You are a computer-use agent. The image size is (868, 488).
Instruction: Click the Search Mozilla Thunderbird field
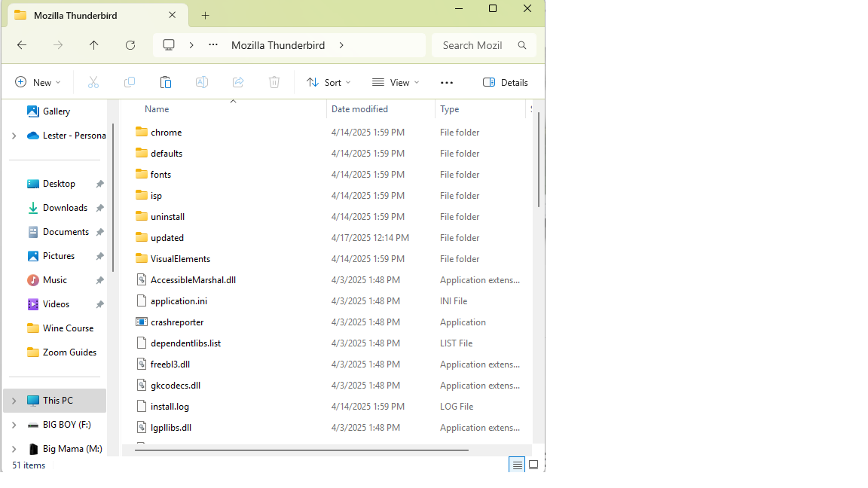coord(475,45)
